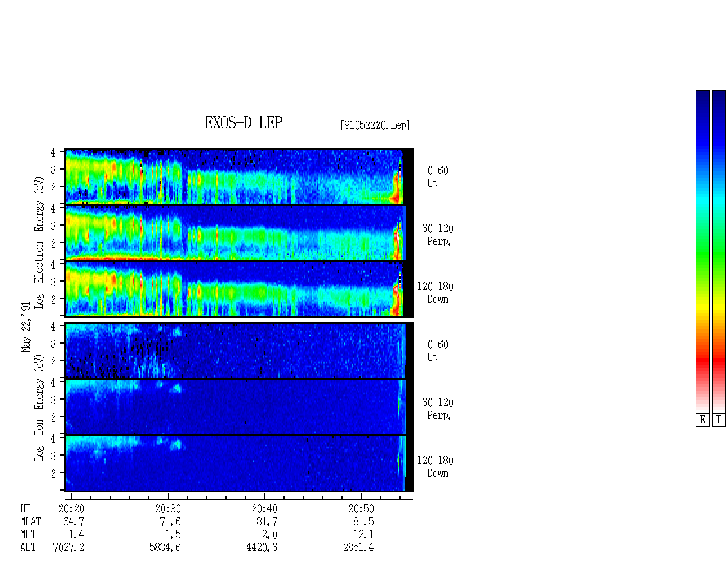Select the 20:30 UT time value
Viewport: 728px width, 564px height.
[x=168, y=509]
